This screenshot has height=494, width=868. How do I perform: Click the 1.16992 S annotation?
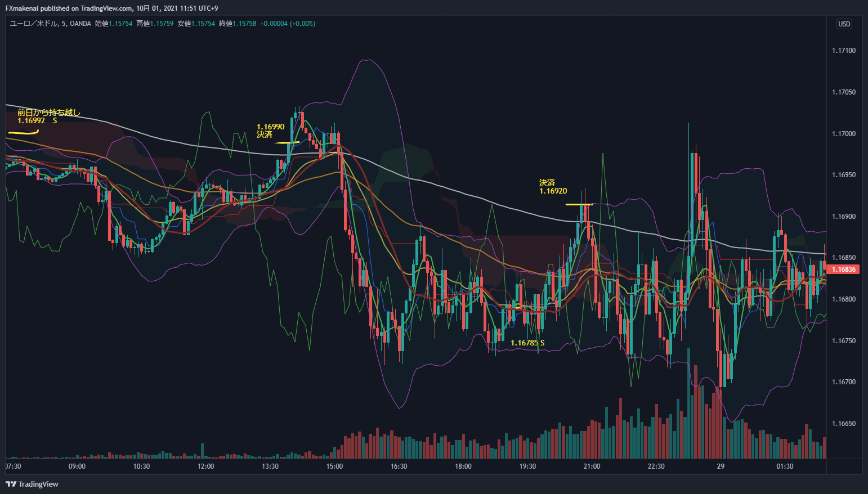(37, 120)
